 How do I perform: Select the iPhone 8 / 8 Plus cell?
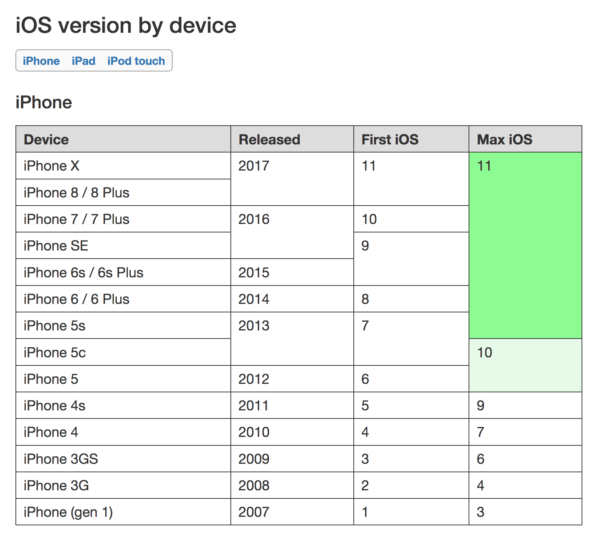[76, 192]
